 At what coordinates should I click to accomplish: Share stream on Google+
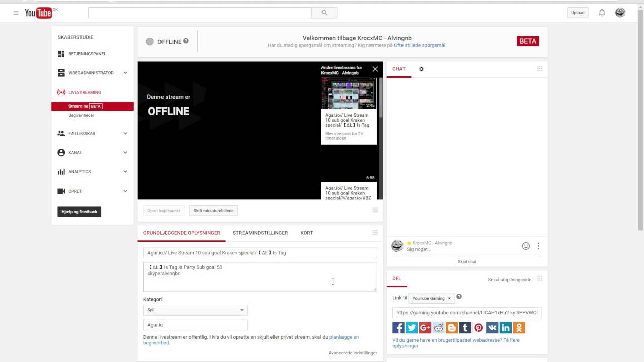coord(425,328)
